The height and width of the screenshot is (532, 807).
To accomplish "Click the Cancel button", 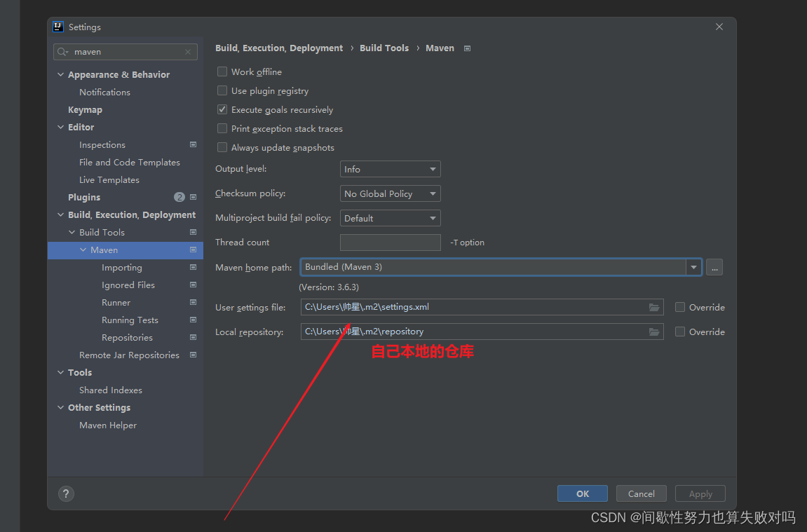I will click(642, 493).
